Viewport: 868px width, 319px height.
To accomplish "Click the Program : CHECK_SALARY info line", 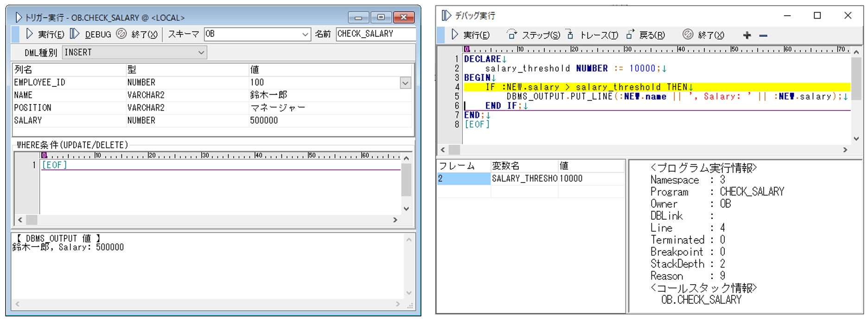I will coord(717,192).
